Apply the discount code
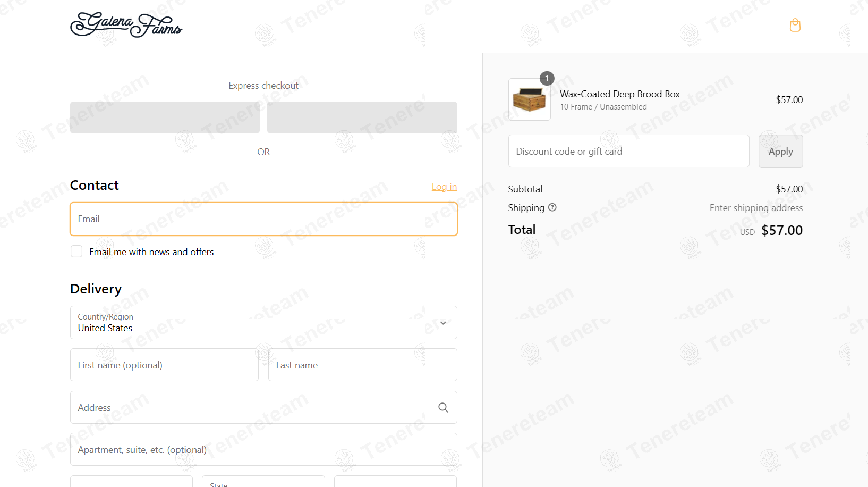Image resolution: width=868 pixels, height=487 pixels. [780, 151]
